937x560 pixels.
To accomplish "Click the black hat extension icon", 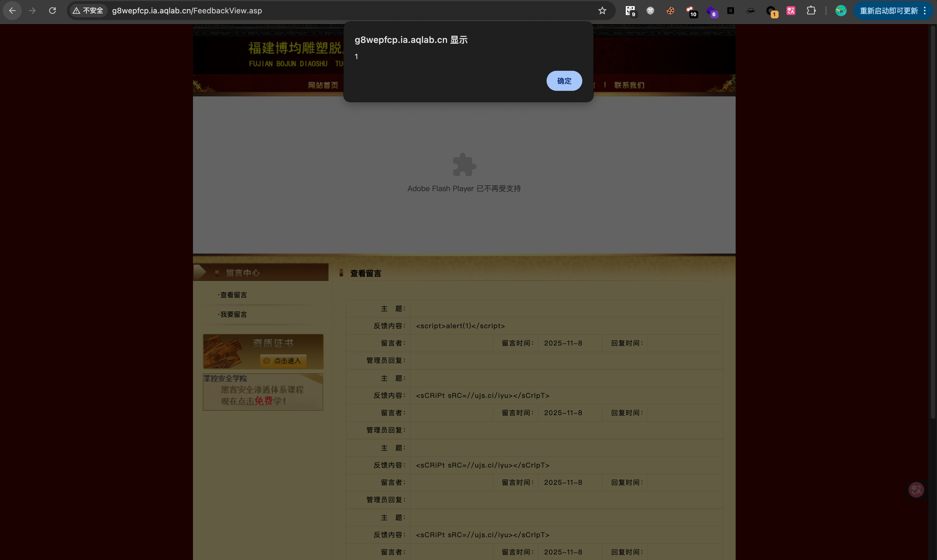I will click(x=750, y=11).
